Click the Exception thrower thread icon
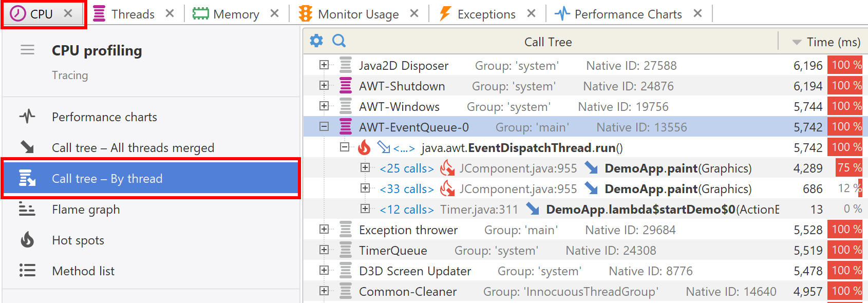The image size is (868, 303). 346,230
